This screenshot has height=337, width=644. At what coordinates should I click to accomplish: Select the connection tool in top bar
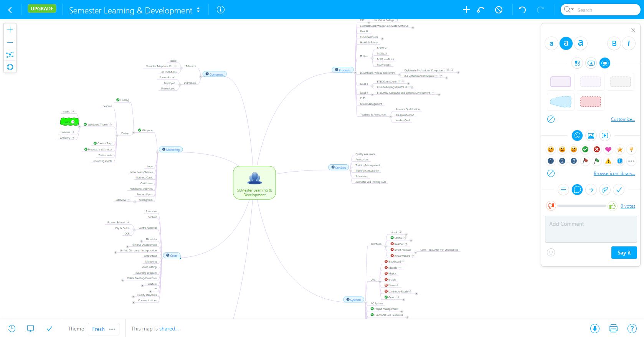click(x=481, y=10)
